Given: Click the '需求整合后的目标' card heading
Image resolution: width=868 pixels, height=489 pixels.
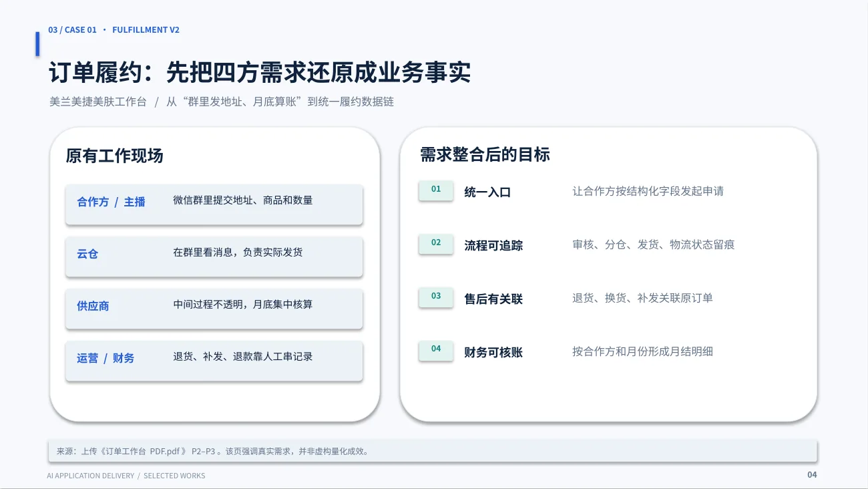Looking at the screenshot, I should (485, 155).
